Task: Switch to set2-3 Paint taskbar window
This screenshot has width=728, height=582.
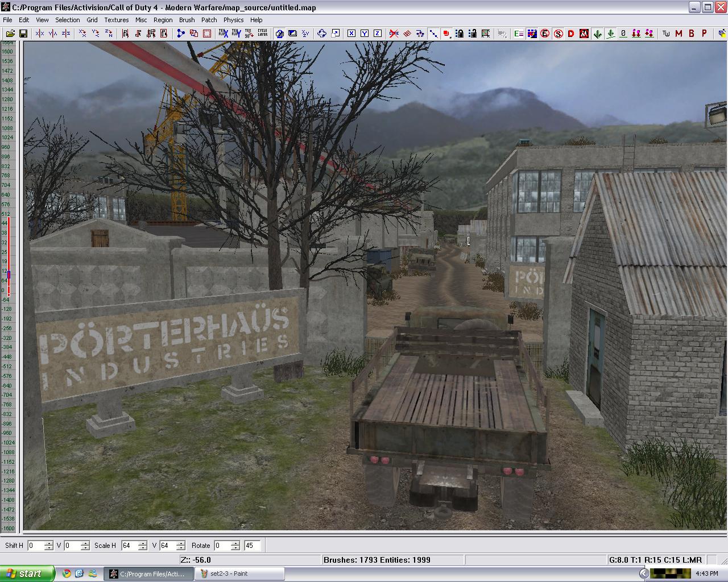Action: (239, 573)
